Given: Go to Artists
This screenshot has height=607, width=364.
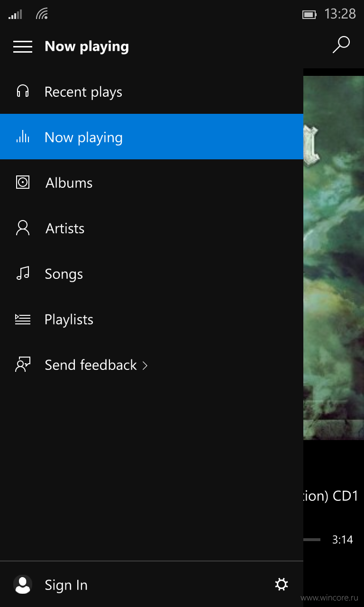Looking at the screenshot, I should [x=152, y=228].
